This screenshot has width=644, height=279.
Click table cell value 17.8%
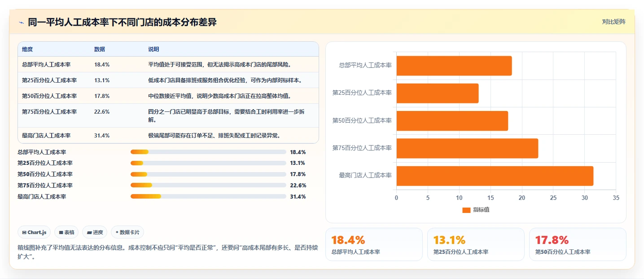102,96
